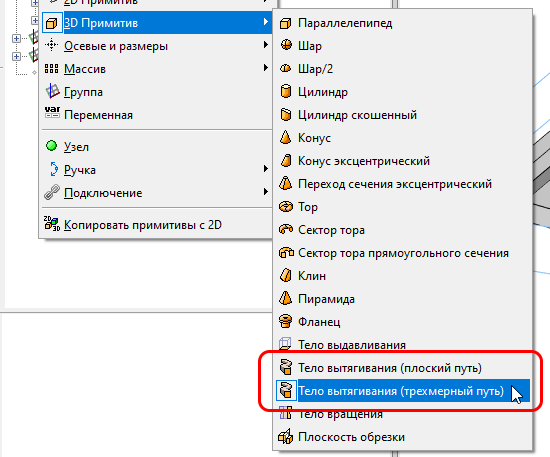Open the Ручка submenu arrow
This screenshot has width=550, height=457.
pyautogui.click(x=266, y=169)
